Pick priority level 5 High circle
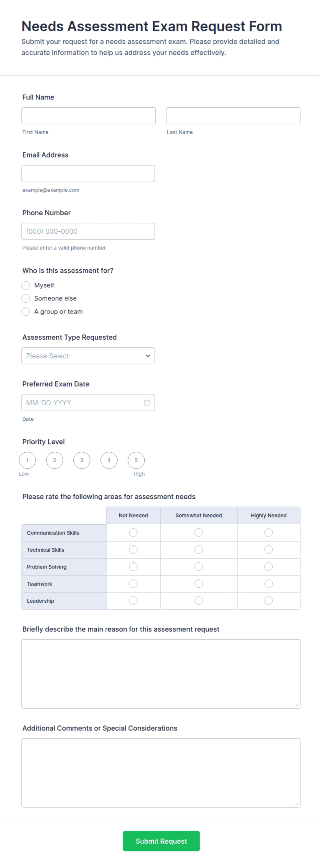Screen dimensions: 319x868 click(136, 460)
